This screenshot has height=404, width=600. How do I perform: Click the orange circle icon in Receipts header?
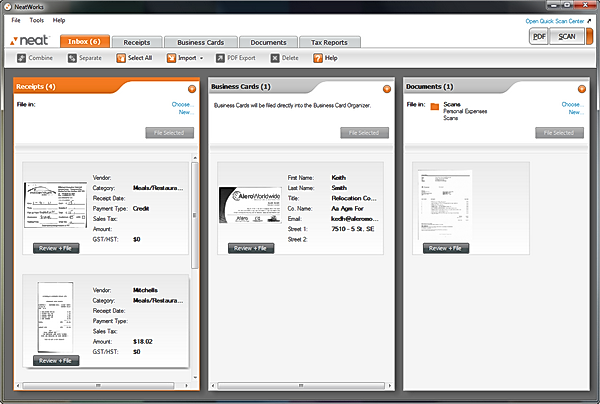(x=192, y=89)
